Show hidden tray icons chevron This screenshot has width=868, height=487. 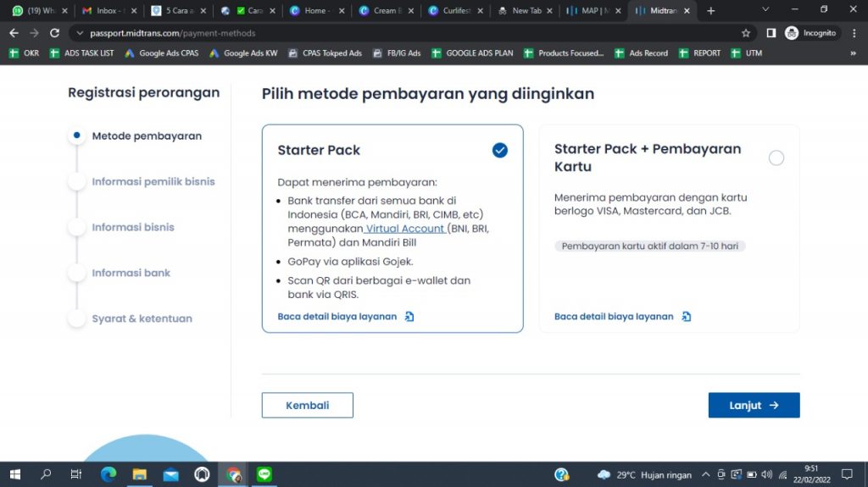tap(706, 474)
